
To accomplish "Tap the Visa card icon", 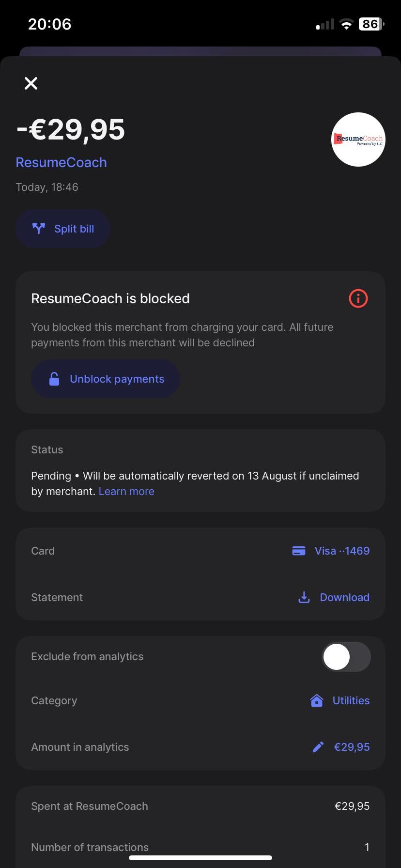I will 299,551.
